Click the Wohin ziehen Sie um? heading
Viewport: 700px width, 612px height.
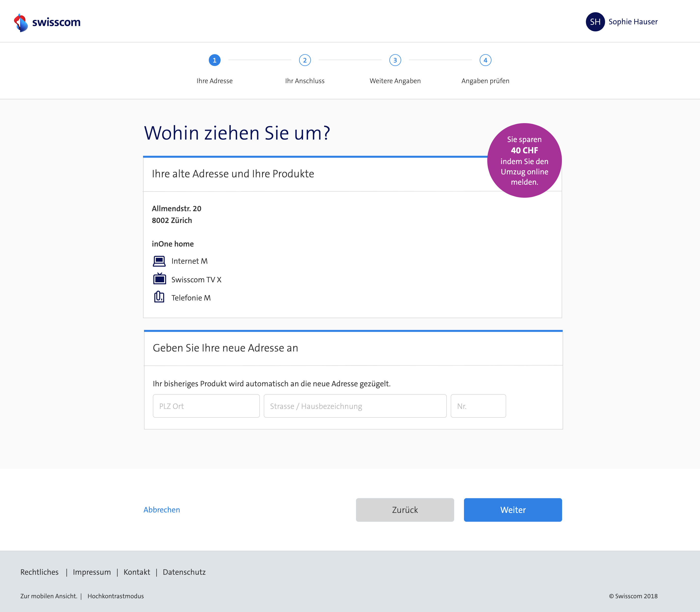pyautogui.click(x=237, y=133)
